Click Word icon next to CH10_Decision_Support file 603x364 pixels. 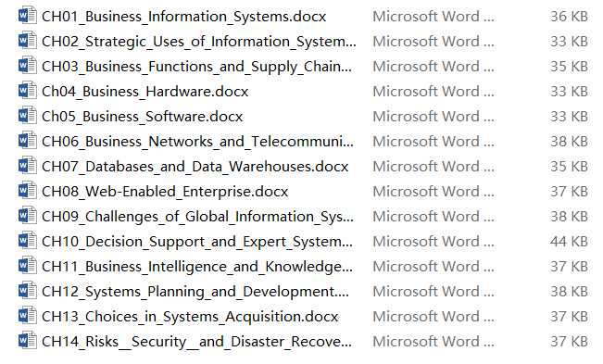[x=28, y=241]
